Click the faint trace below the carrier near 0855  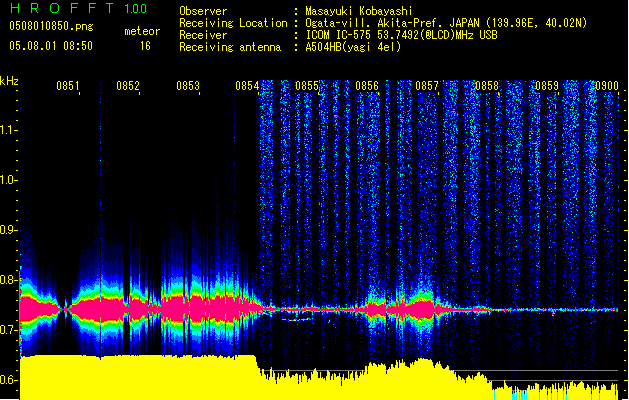tap(297, 320)
